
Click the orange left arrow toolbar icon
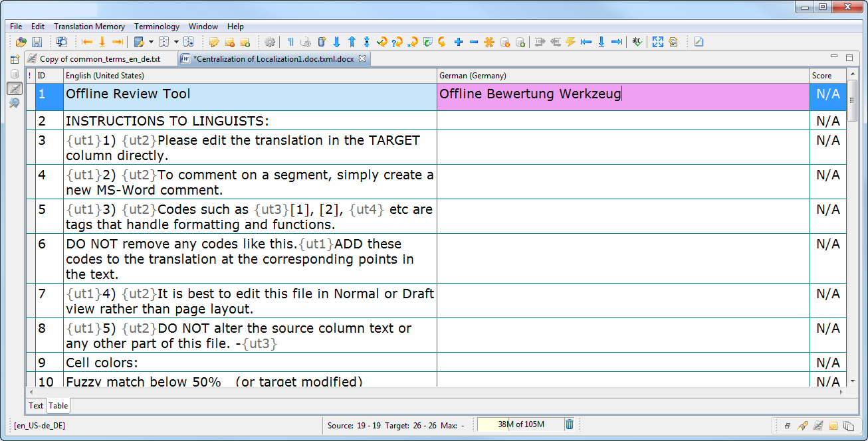(87, 42)
